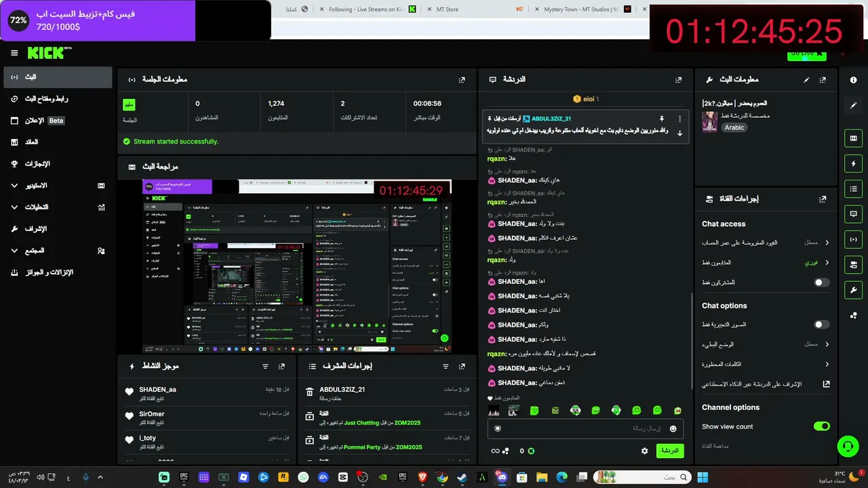Open the account age restriction setting
The width and height of the screenshot is (868, 488).
[x=766, y=243]
